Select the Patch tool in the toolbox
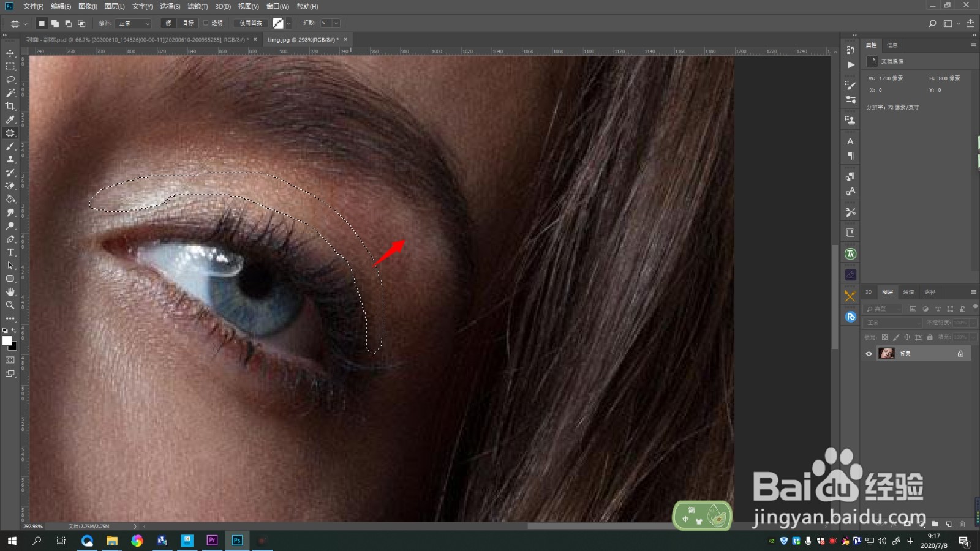980x551 pixels. [x=10, y=133]
